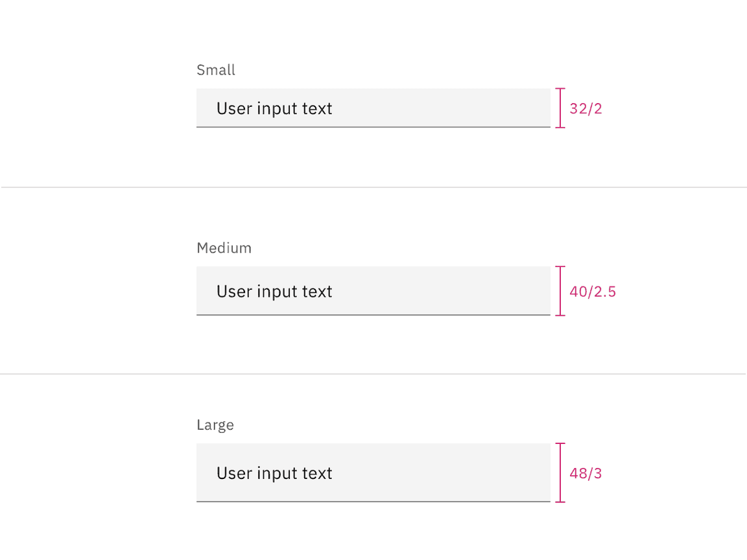Click the divider line between Medium and Large sections

[373, 373]
